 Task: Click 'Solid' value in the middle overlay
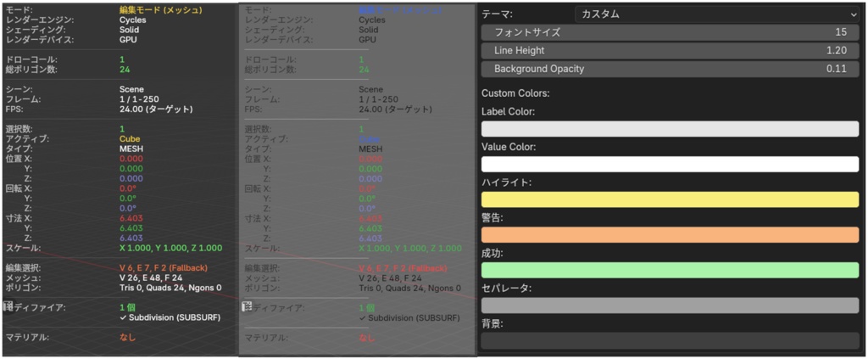(x=369, y=30)
